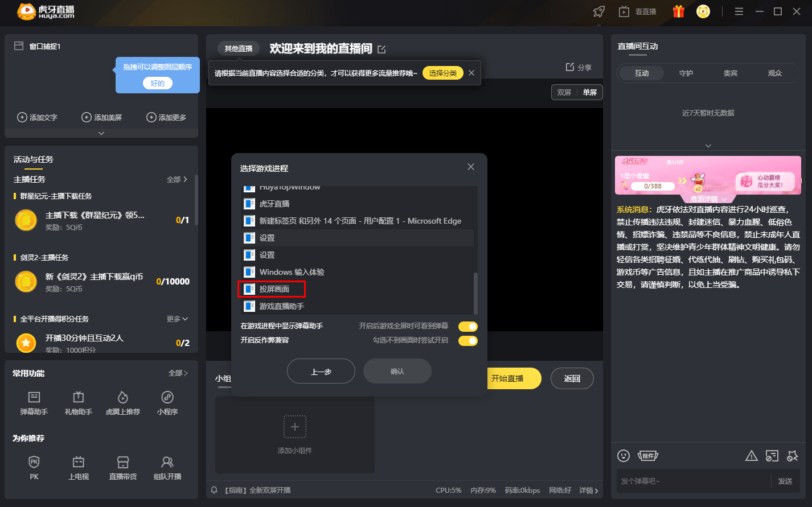Close the 选择游戏进程 dialog
812x507 pixels.
coord(471,167)
